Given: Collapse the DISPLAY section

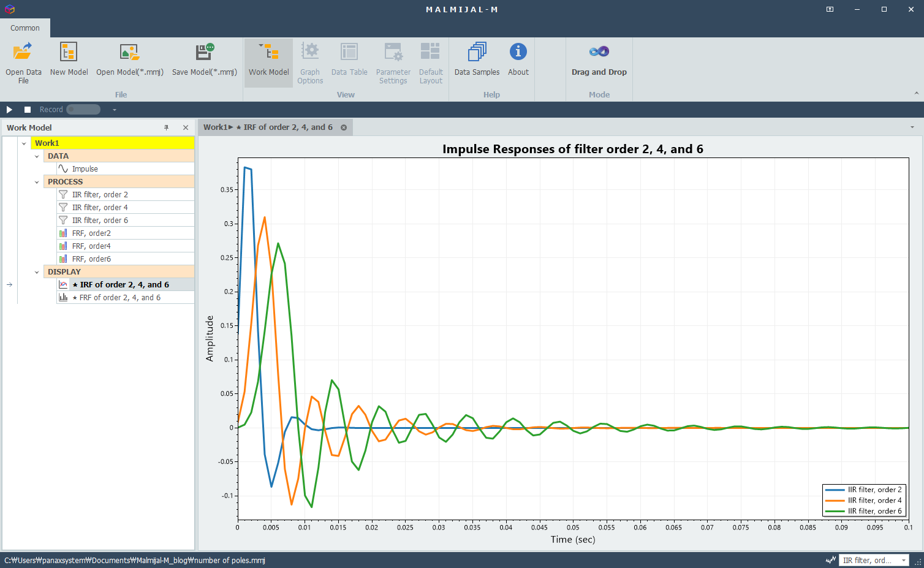Looking at the screenshot, I should coord(37,272).
